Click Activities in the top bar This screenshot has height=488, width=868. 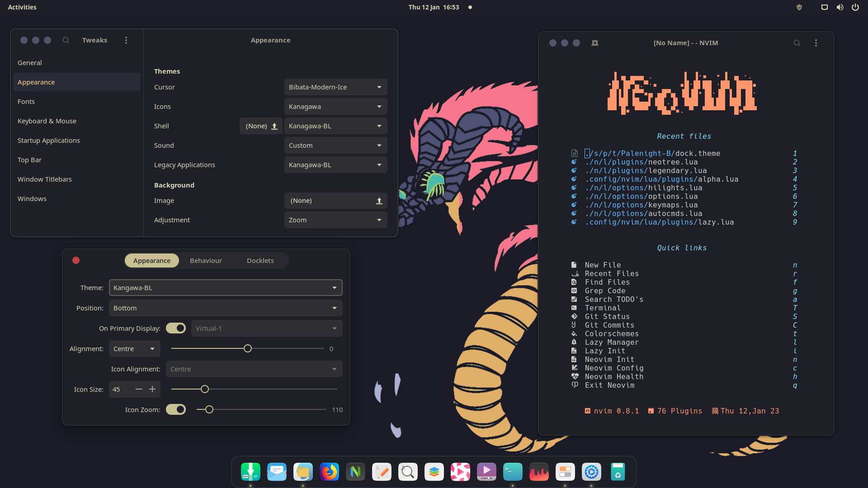tap(22, 7)
